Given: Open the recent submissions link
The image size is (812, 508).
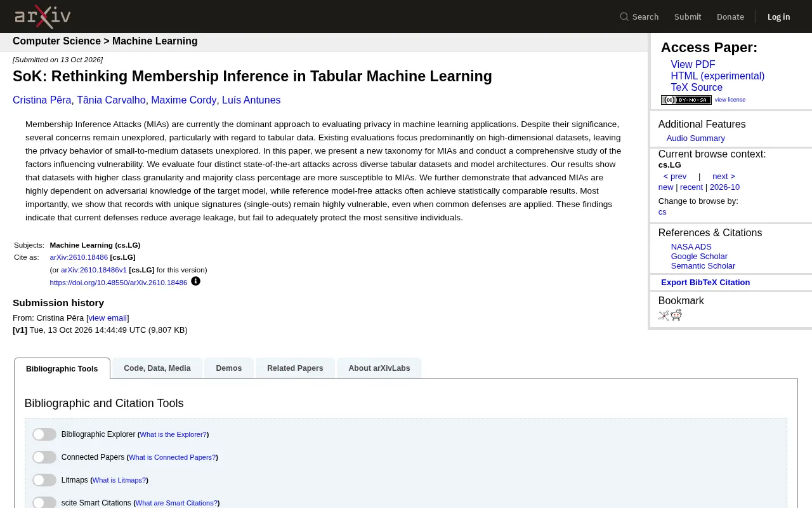Looking at the screenshot, I should [691, 187].
